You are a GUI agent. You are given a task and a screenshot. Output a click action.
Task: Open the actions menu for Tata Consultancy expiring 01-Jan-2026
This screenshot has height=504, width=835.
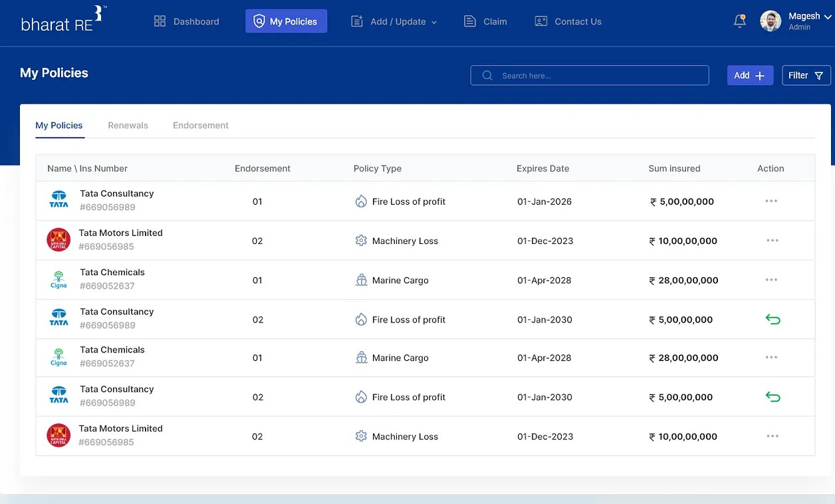pos(771,201)
